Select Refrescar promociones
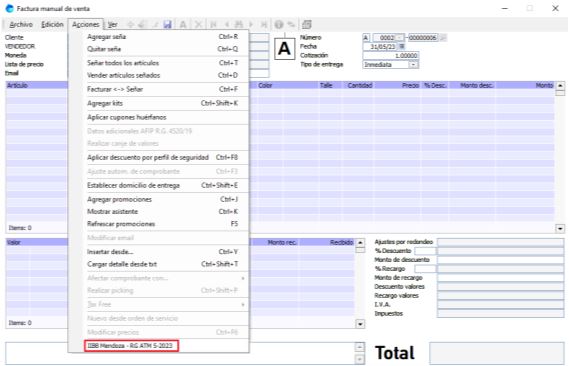 pos(159,224)
